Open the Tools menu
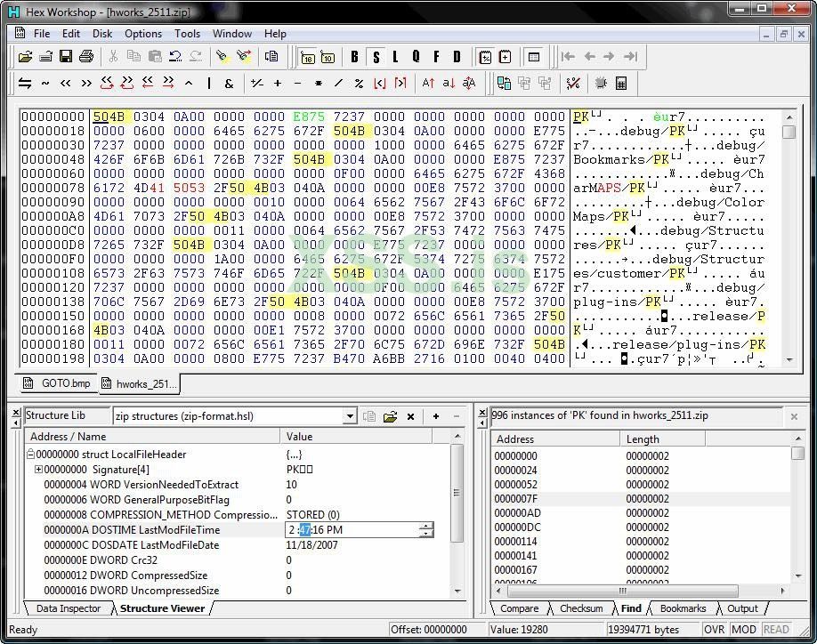This screenshot has width=817, height=644. (187, 34)
